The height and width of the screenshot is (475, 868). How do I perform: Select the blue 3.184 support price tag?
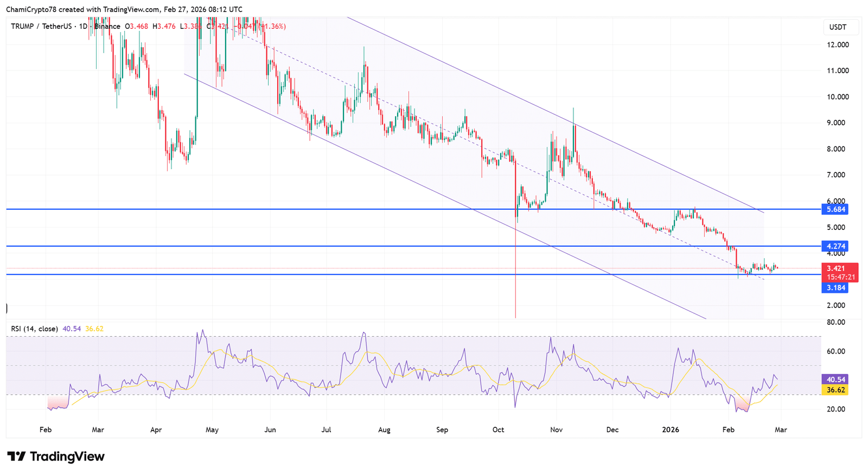[836, 288]
